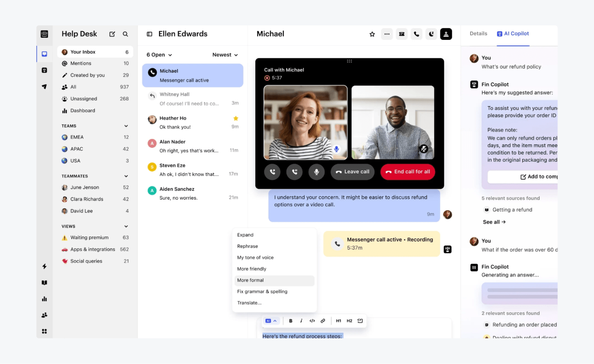
Task: Collapse the Teams section
Action: pos(126,126)
